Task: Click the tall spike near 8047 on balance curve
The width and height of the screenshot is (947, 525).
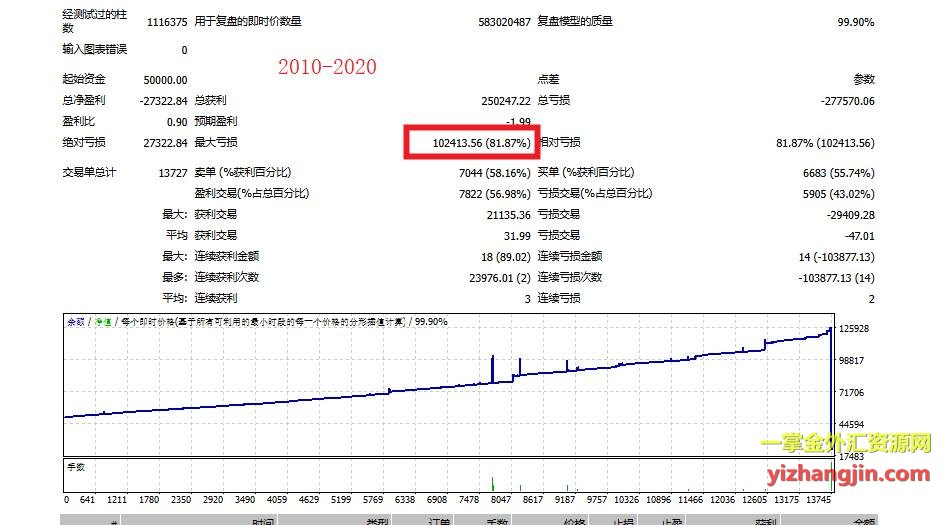Action: point(493,366)
